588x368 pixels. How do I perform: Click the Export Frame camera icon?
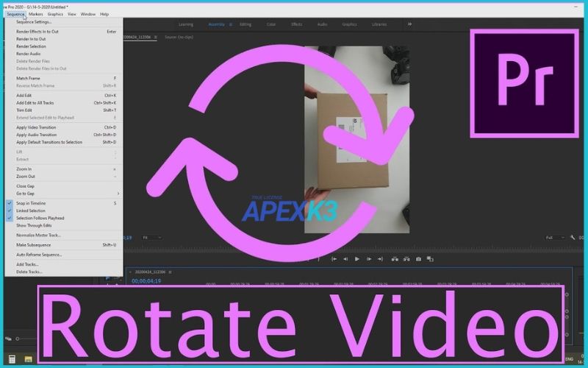419,259
